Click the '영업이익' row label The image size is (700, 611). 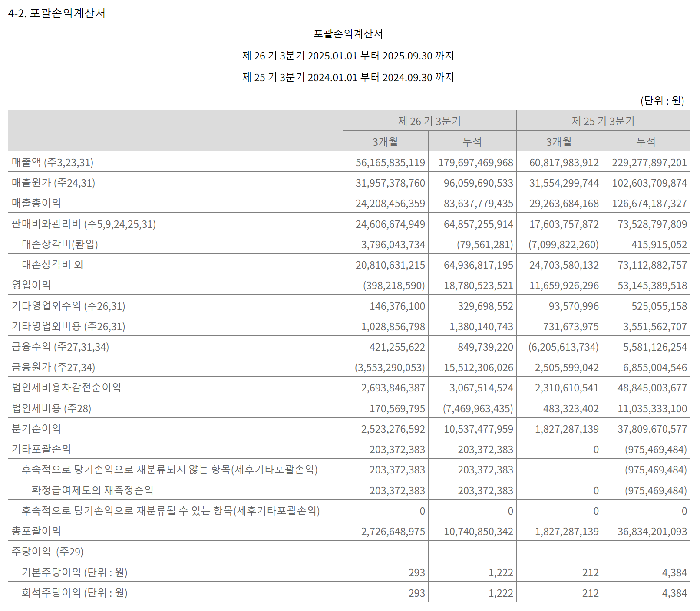pos(31,285)
